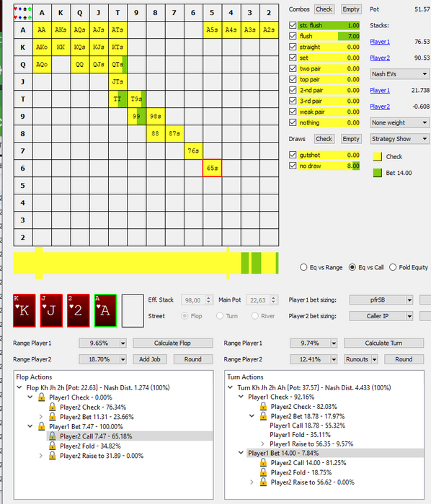Click the yellow Check strategy color swatch

(x=377, y=156)
